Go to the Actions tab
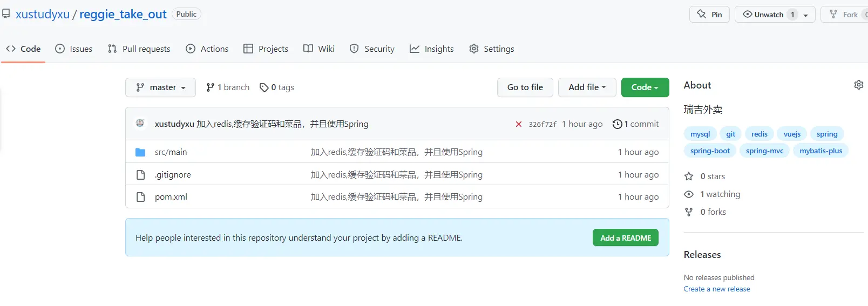This screenshot has height=306, width=868. coord(207,49)
